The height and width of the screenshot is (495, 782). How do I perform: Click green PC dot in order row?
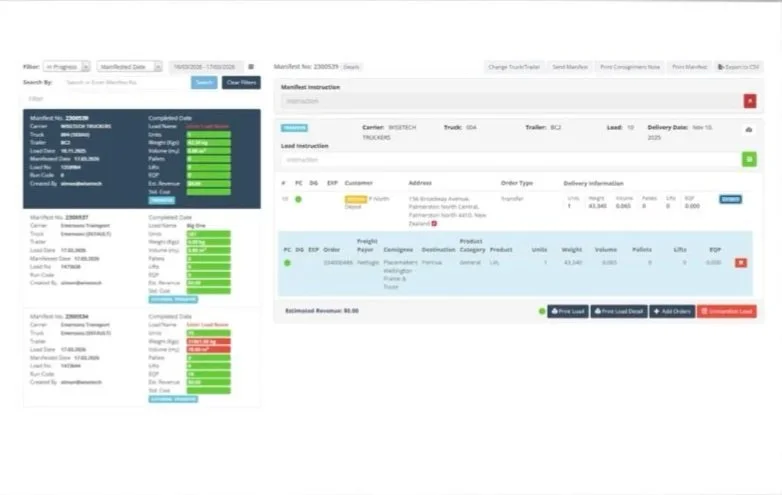coord(287,263)
